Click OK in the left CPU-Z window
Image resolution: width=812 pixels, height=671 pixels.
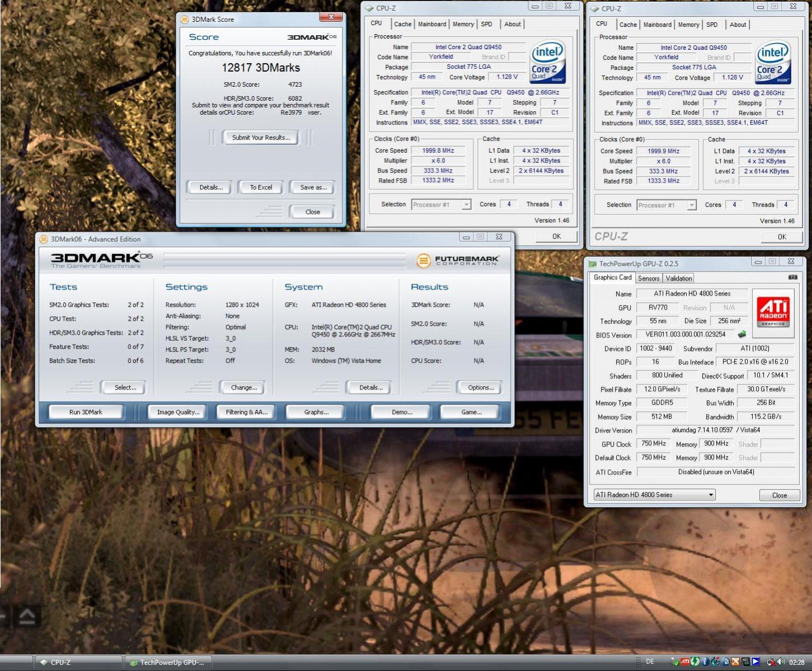[x=556, y=236]
